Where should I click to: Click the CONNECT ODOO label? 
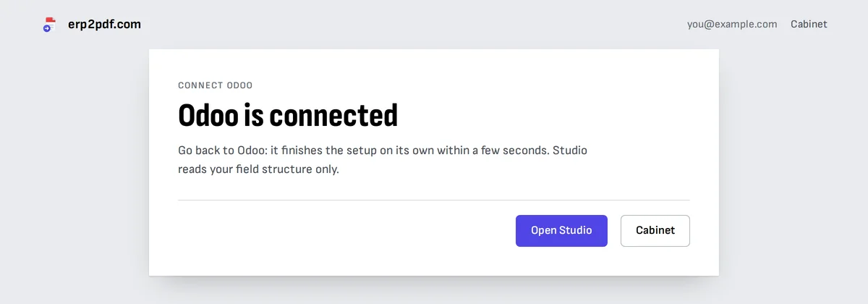click(215, 85)
